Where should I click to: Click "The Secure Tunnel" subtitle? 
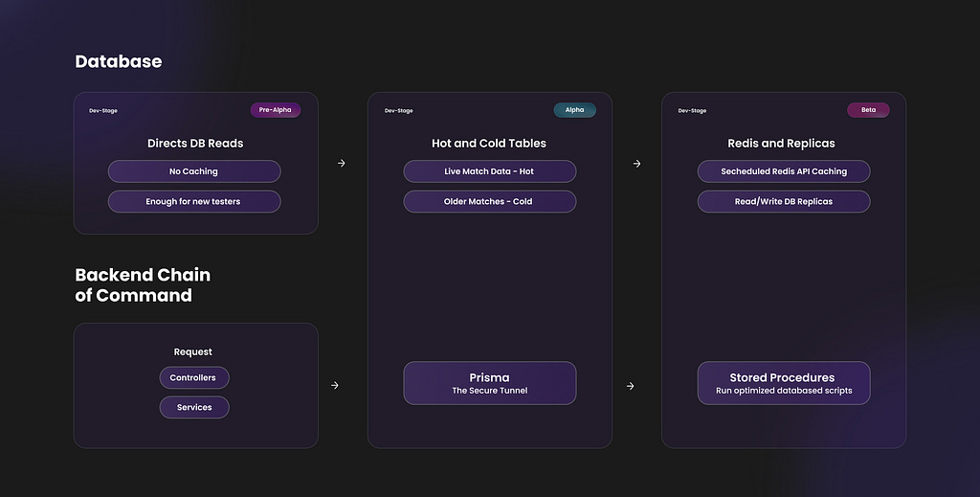pos(489,391)
